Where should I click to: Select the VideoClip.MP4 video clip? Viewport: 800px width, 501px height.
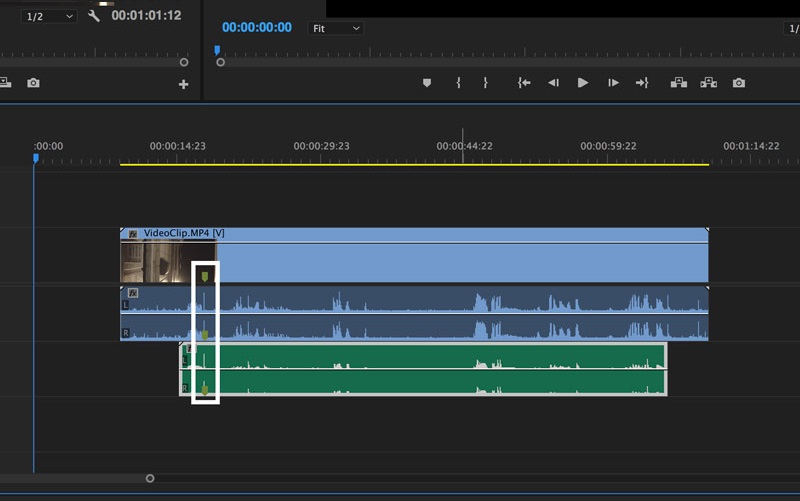[x=460, y=262]
